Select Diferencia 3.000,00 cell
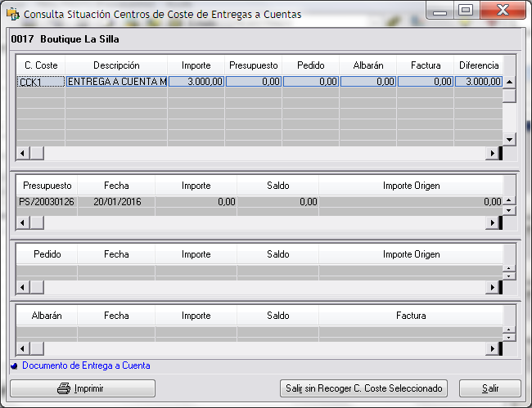The height and width of the screenshot is (408, 532). tap(479, 82)
